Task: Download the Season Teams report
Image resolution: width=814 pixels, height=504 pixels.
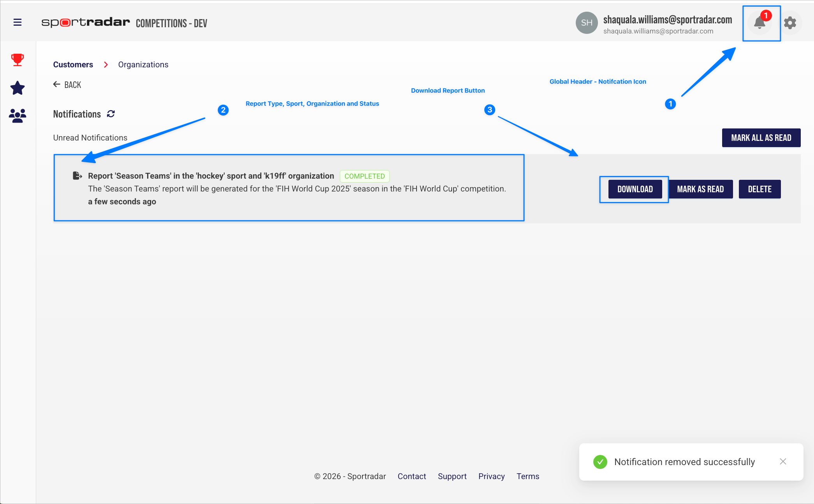Action: (635, 189)
